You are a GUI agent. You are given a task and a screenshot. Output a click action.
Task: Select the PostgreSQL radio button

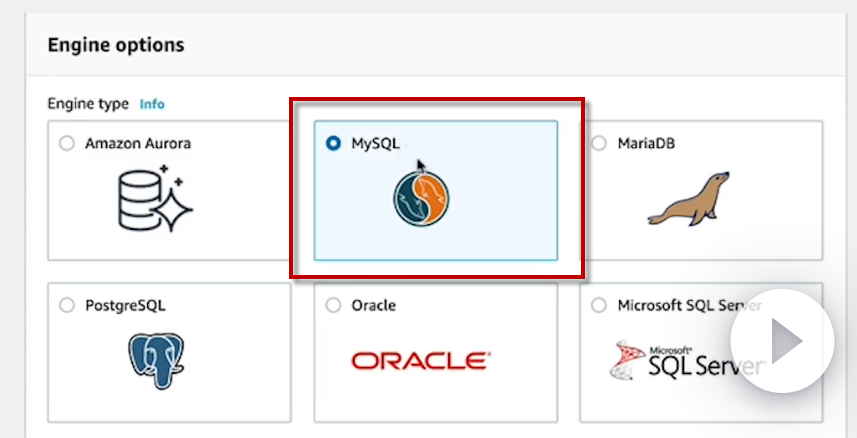(x=67, y=305)
